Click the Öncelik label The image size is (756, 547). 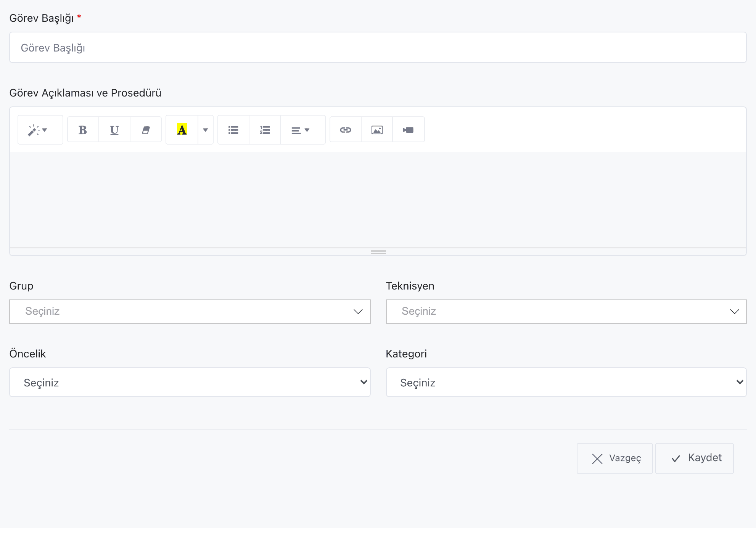[27, 354]
